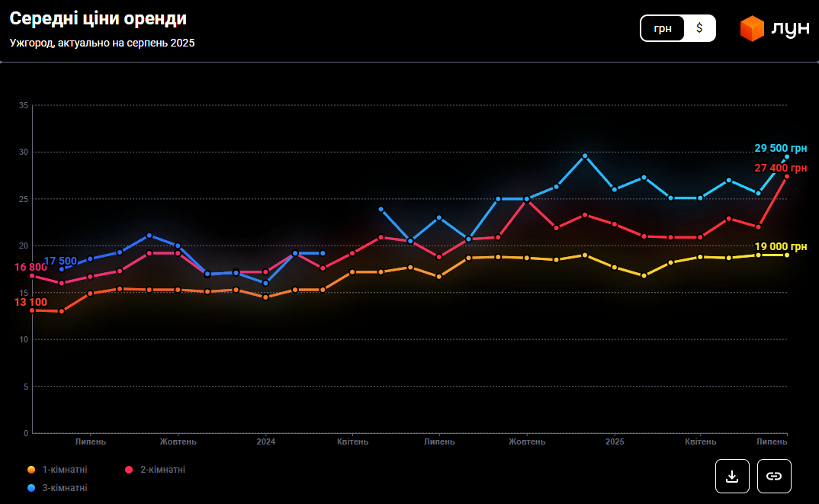This screenshot has height=504, width=819.
Task: Click the 29 500 грн end data point
Action: pyautogui.click(x=787, y=157)
